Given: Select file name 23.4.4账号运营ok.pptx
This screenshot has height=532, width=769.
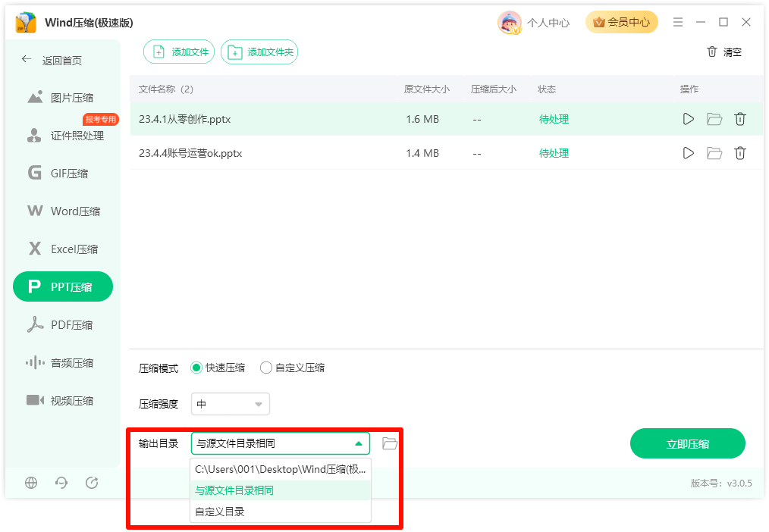Looking at the screenshot, I should tap(190, 153).
